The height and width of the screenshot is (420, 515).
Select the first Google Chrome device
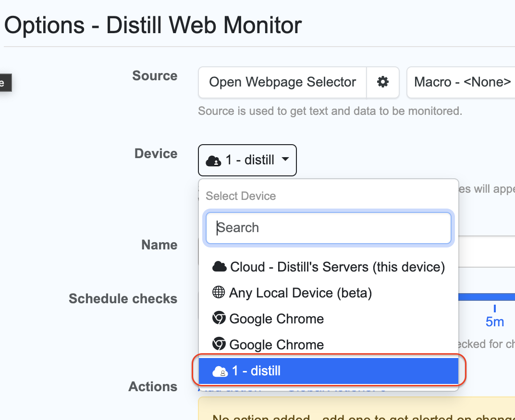[x=277, y=318]
